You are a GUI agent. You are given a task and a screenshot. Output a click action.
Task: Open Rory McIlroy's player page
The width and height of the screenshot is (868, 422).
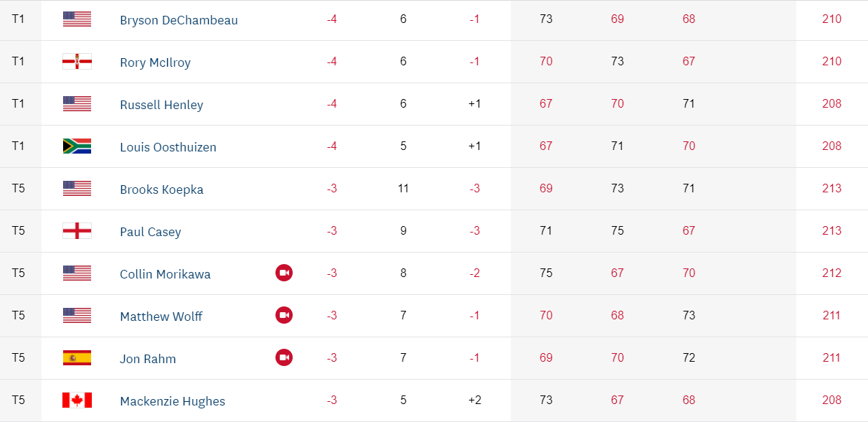pyautogui.click(x=155, y=62)
